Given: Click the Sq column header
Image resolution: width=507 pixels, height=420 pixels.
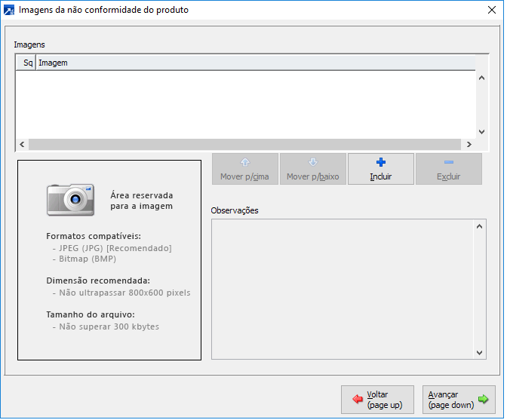Looking at the screenshot, I should pos(26,63).
